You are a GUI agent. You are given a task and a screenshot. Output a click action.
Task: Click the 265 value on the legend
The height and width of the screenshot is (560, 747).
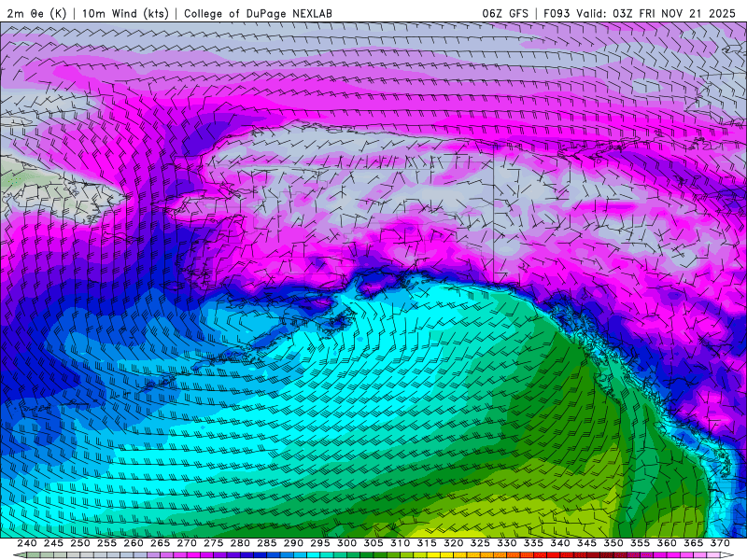point(160,543)
